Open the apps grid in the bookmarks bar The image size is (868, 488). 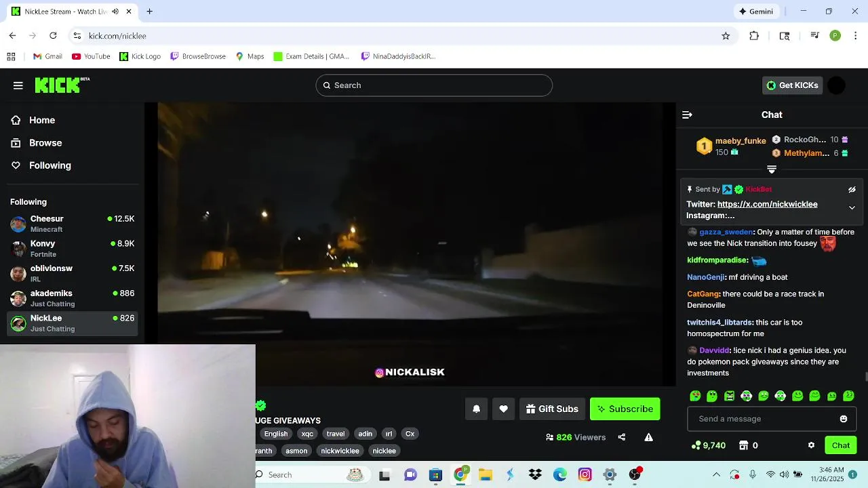11,56
